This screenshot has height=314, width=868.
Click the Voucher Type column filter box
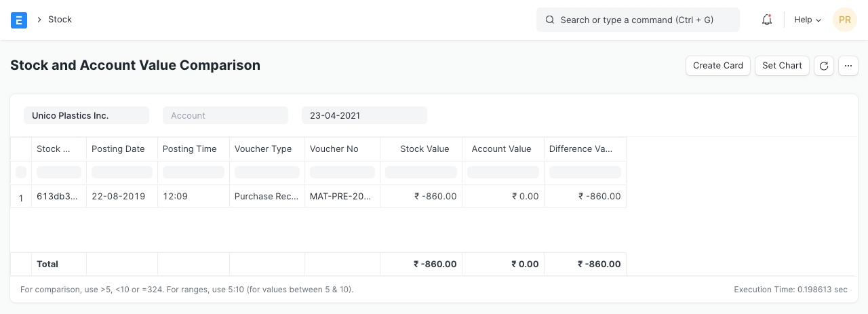coord(267,172)
